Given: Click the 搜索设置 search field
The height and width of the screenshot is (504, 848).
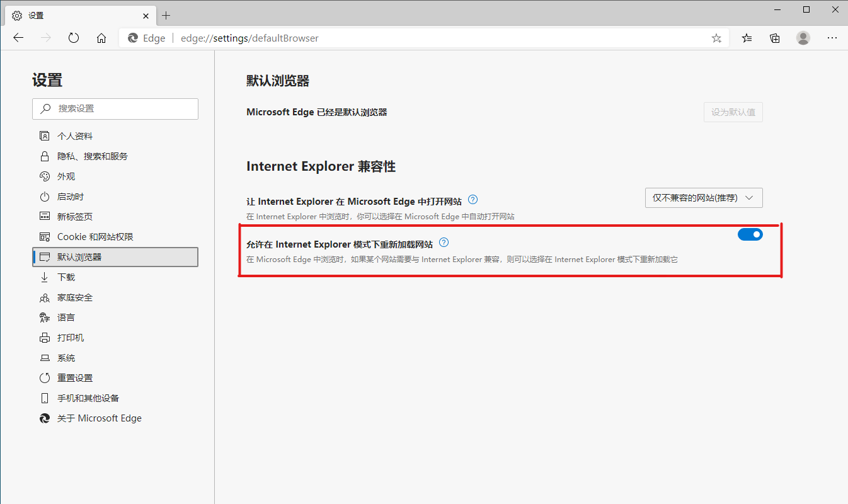Looking at the screenshot, I should click(x=115, y=108).
